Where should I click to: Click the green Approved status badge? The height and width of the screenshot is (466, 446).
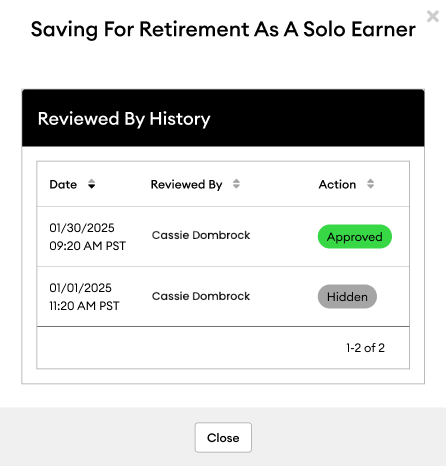(x=355, y=237)
